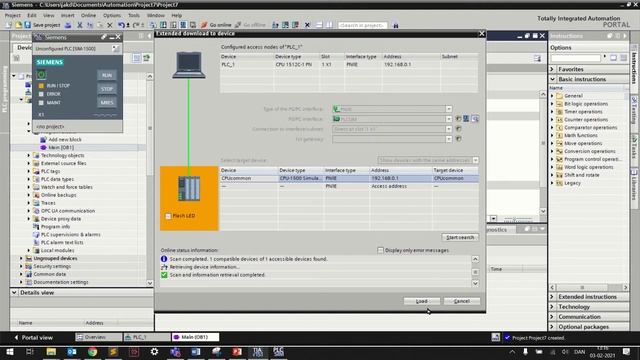Click the power icon on PLCSIM panel
Screen dimensions: 640x360
tap(41, 75)
